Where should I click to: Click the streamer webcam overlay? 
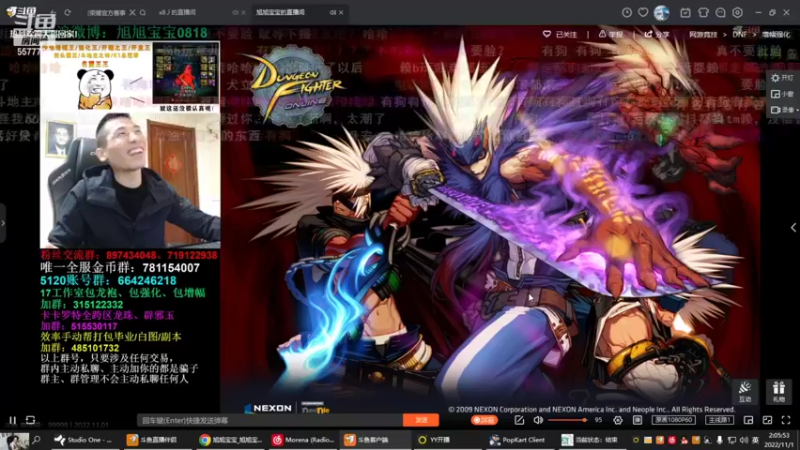130,181
